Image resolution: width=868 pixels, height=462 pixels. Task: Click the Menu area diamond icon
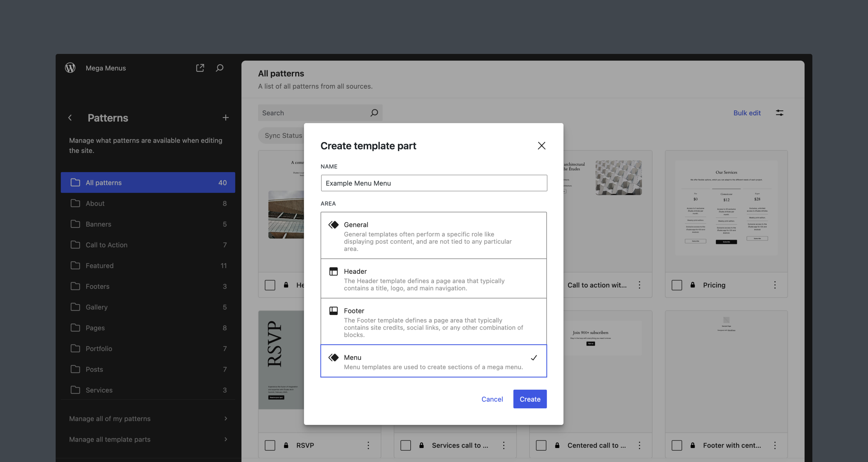pos(333,357)
